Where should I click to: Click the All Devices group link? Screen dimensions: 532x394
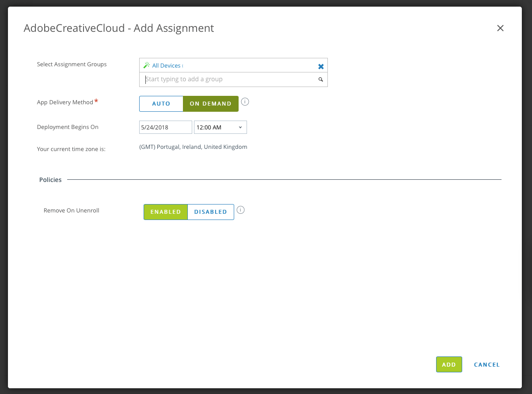click(166, 65)
